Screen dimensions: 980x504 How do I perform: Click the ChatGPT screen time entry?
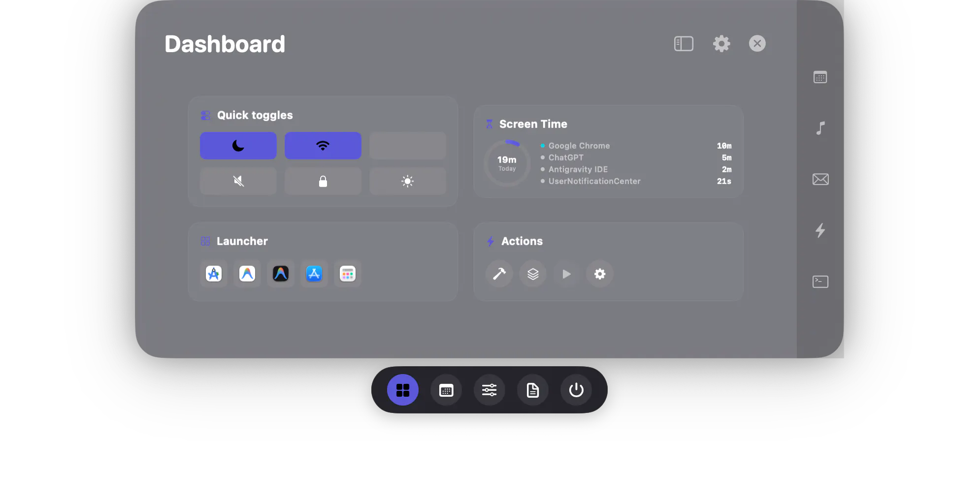coord(636,157)
